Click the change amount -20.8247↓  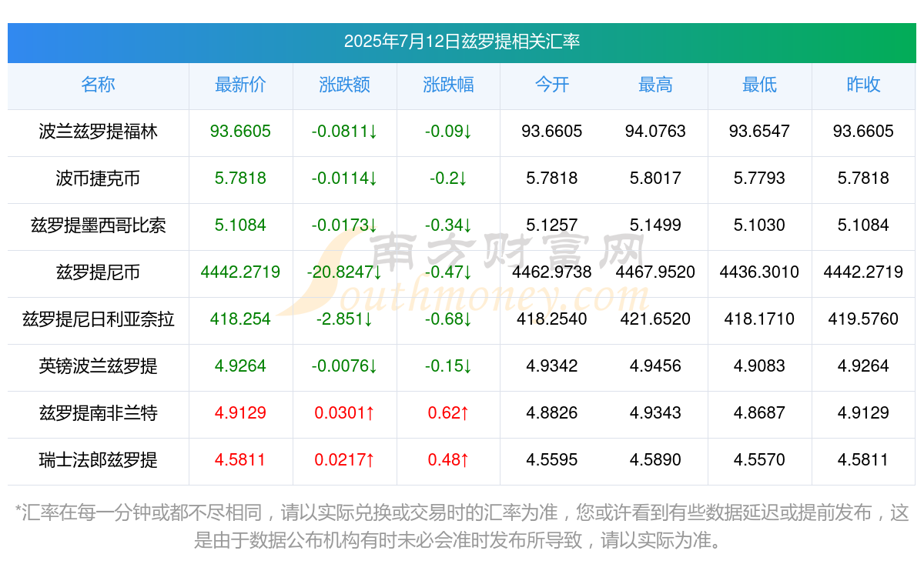[344, 272]
